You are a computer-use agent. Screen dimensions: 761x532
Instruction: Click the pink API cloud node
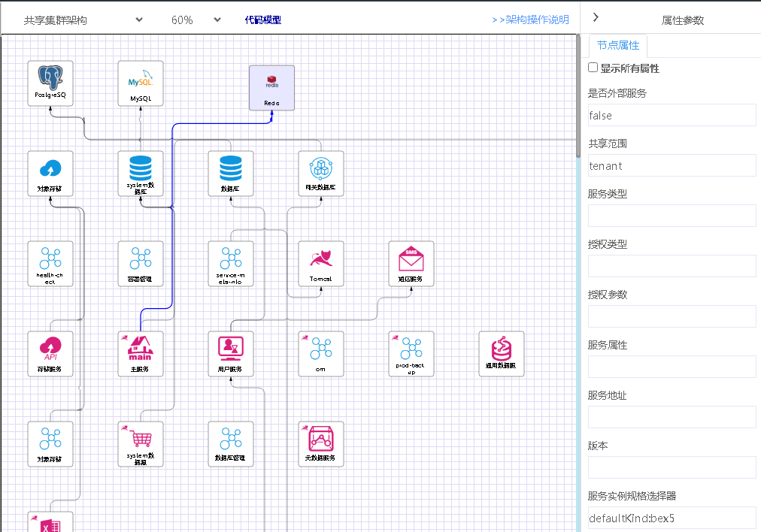[50, 353]
